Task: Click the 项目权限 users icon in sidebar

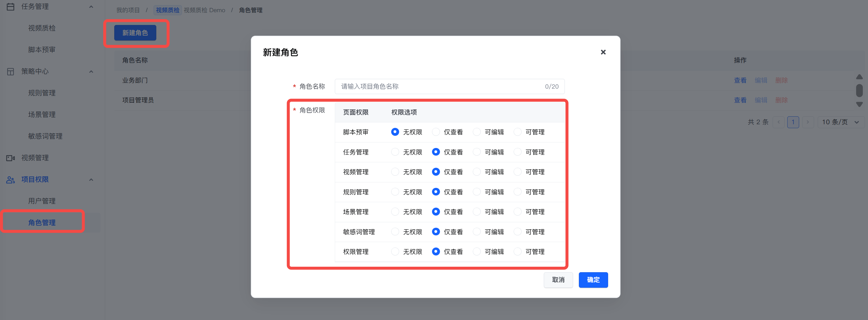Action: click(x=10, y=180)
